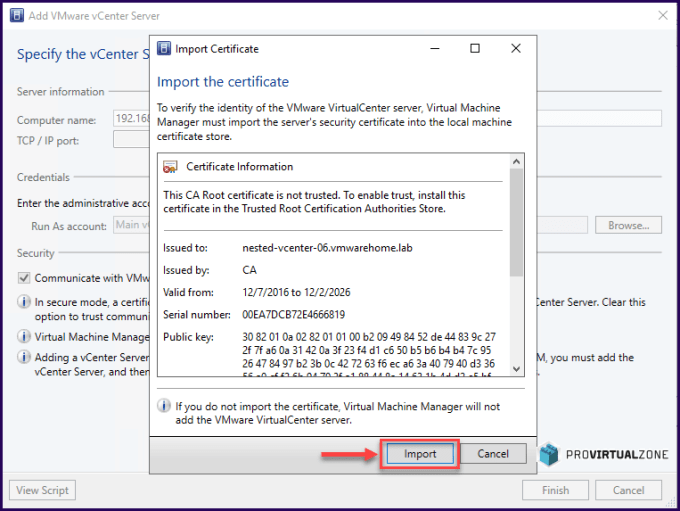Viewport: 680px width, 511px height.
Task: Click the Import the certificate heading
Action: pyautogui.click(x=223, y=82)
